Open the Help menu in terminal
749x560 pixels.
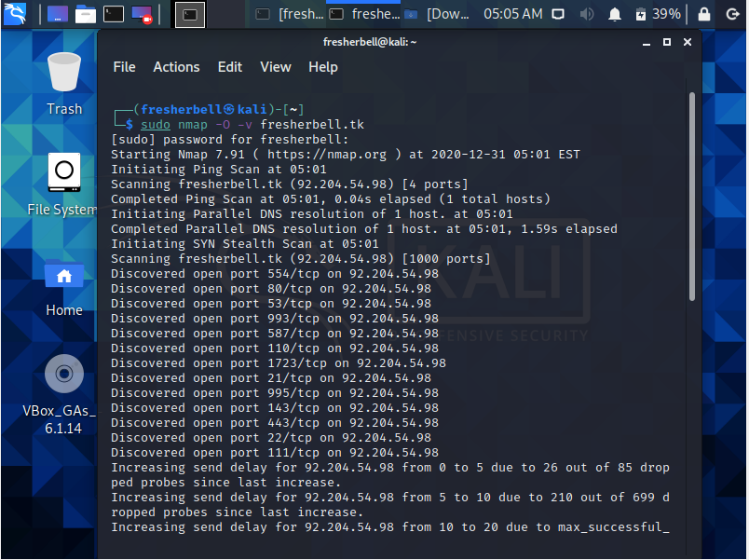323,67
